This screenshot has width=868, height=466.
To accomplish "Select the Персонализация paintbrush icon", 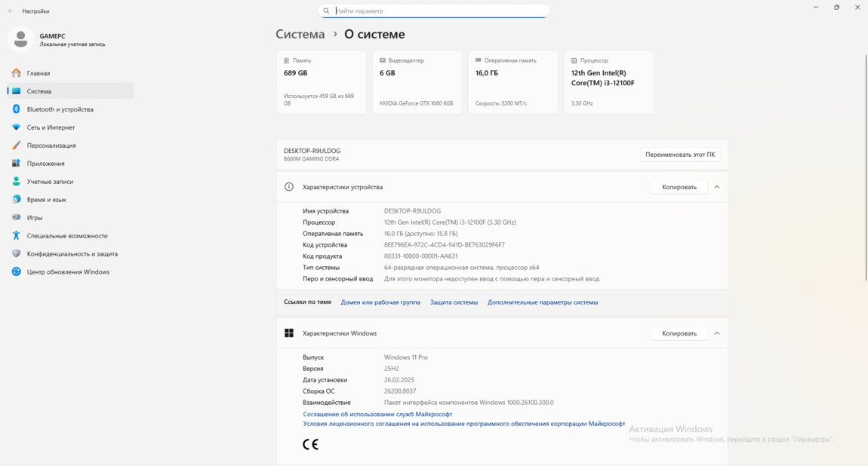I will click(16, 146).
